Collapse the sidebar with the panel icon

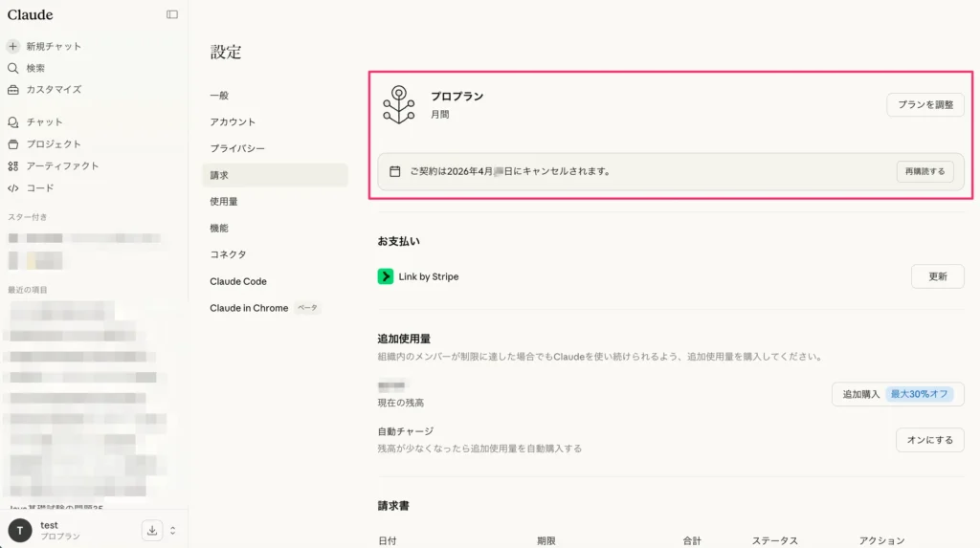coord(172,14)
